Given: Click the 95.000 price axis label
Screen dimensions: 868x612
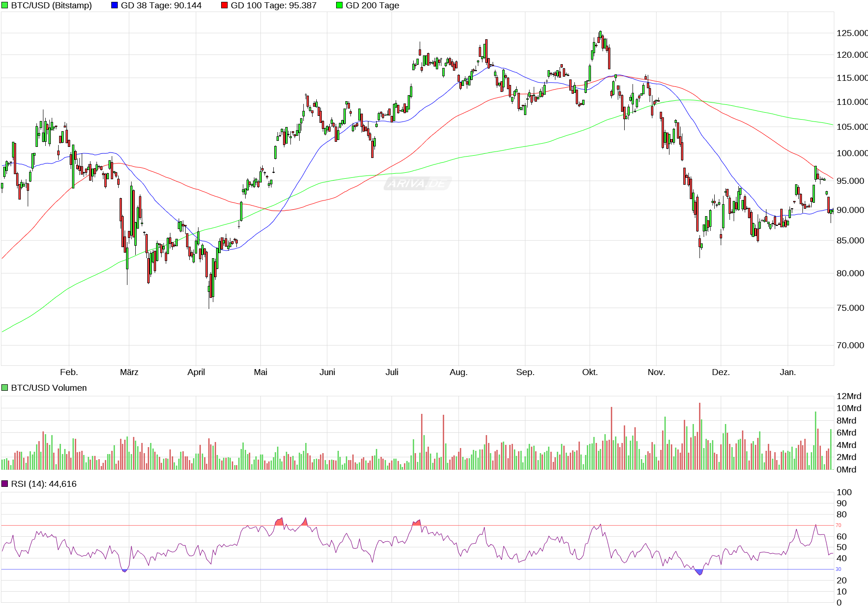Looking at the screenshot, I should click(x=850, y=181).
